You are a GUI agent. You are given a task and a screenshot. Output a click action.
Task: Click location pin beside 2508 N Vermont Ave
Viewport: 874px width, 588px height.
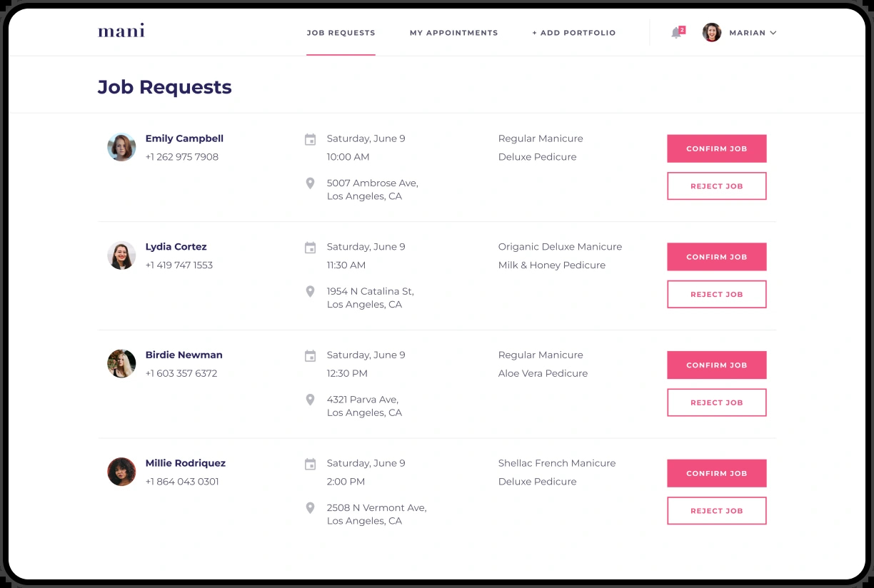(310, 508)
